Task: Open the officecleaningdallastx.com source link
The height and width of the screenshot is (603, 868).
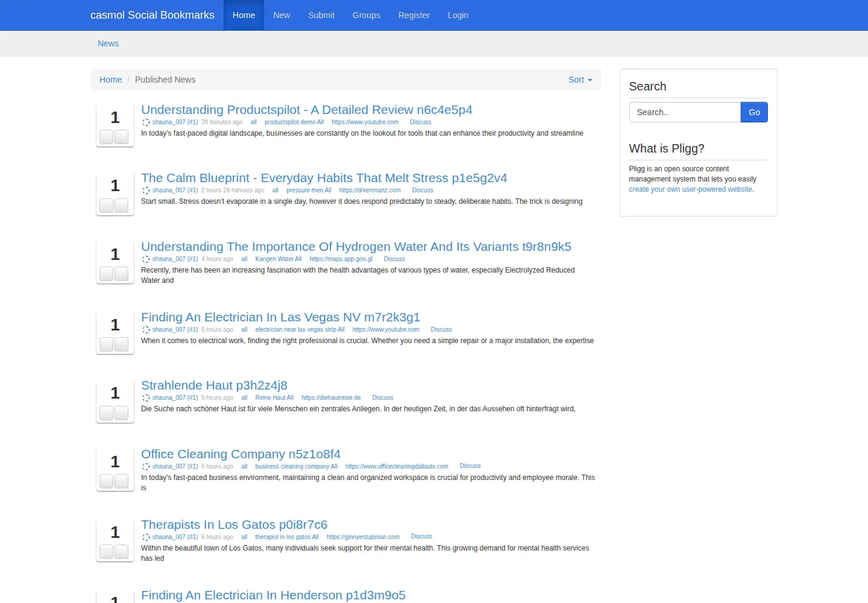Action: pos(397,466)
